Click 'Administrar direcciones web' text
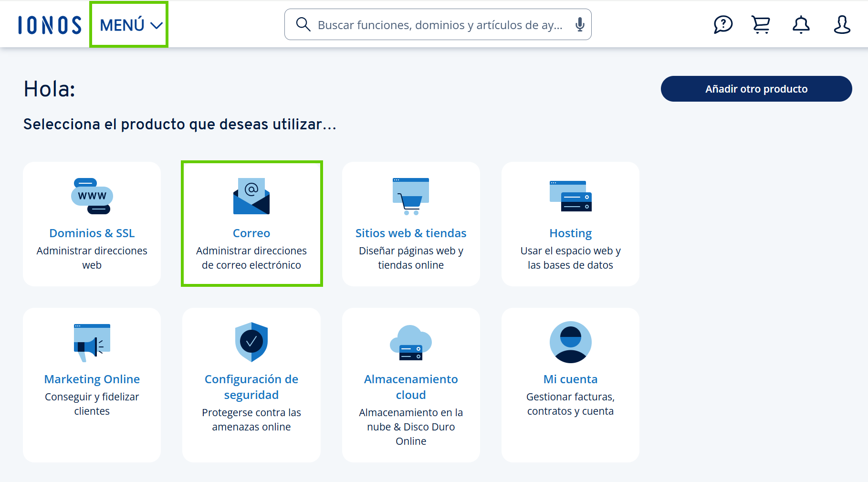 point(92,258)
